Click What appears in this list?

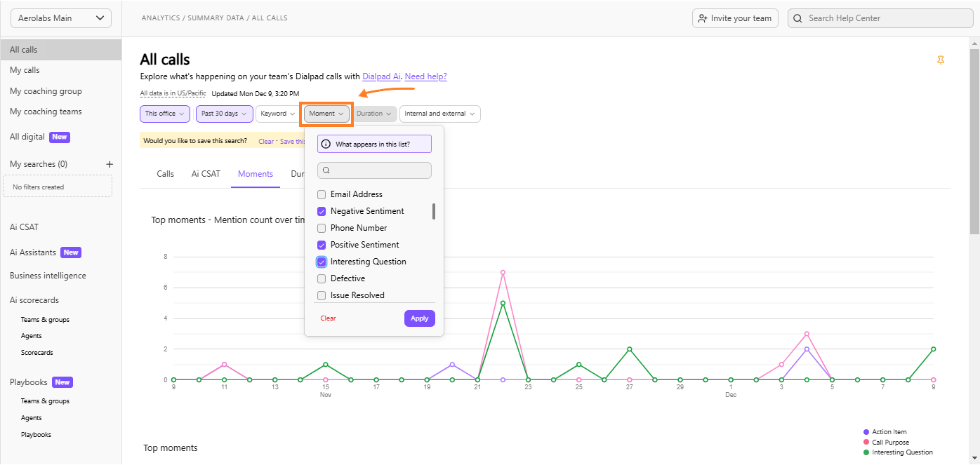(374, 144)
